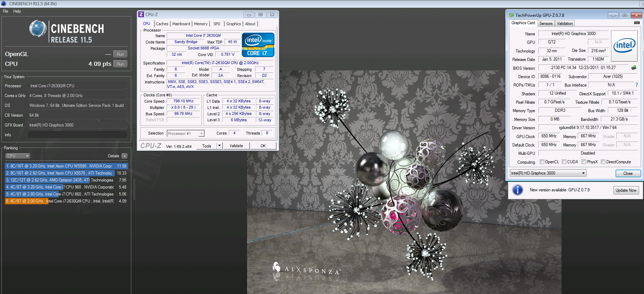Run the CPU benchmark
644x294 pixels.
tap(120, 64)
